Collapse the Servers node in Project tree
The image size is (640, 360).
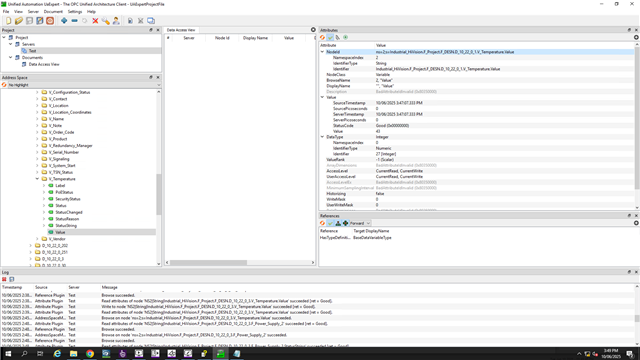coord(11,44)
